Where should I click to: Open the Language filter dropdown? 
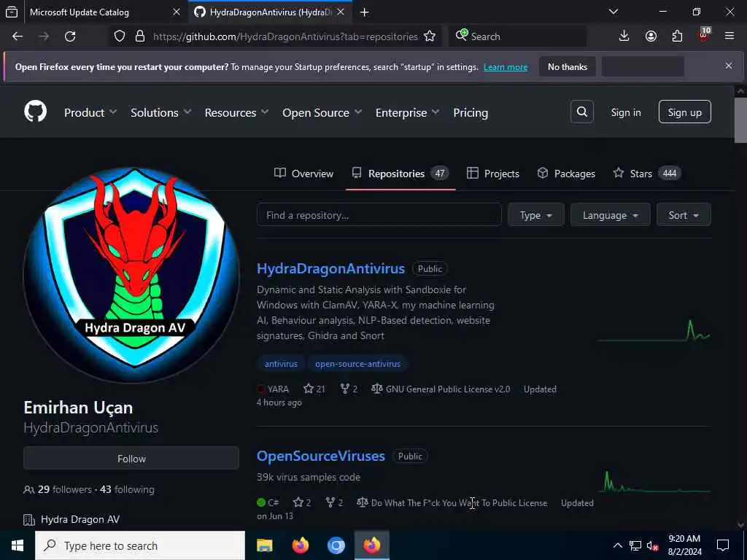tap(611, 215)
